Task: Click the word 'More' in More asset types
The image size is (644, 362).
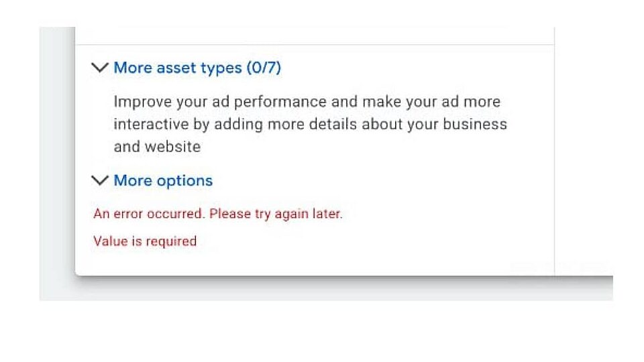Action: (131, 68)
